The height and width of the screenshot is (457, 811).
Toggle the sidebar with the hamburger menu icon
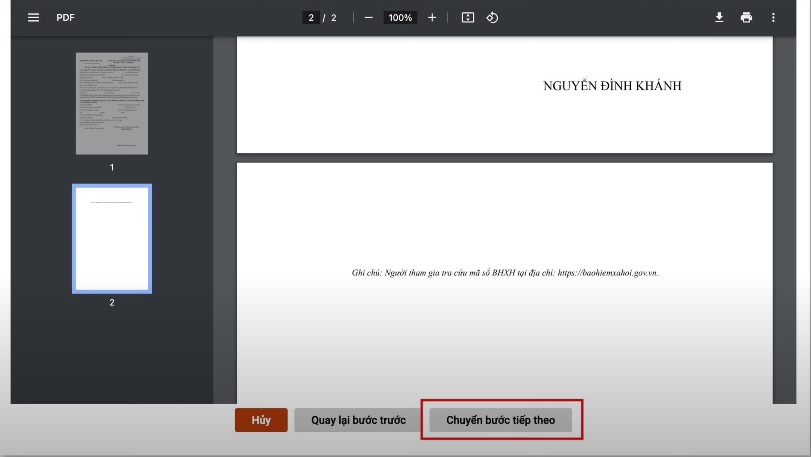[33, 18]
